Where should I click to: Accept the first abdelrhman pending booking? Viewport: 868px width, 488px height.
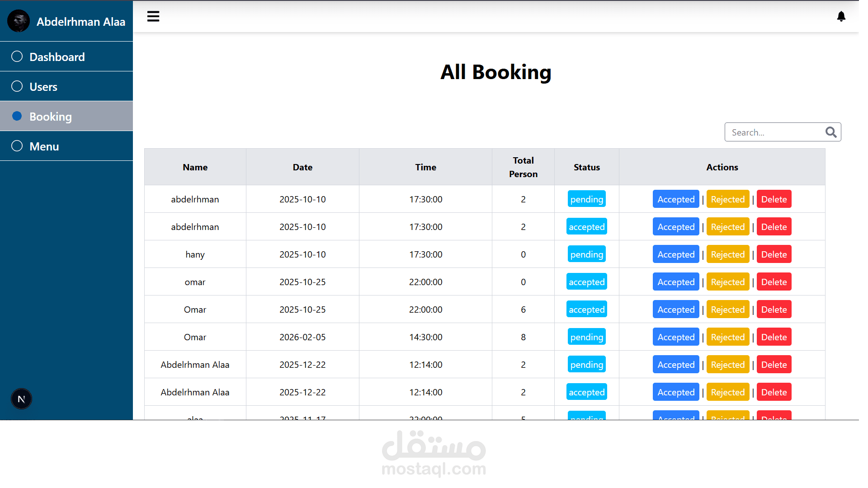tap(675, 199)
